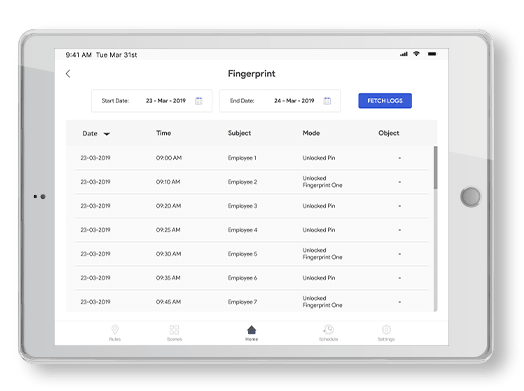Click the Start Date field showing 23 - Mar - 2019
The image size is (524, 391).
point(152,101)
